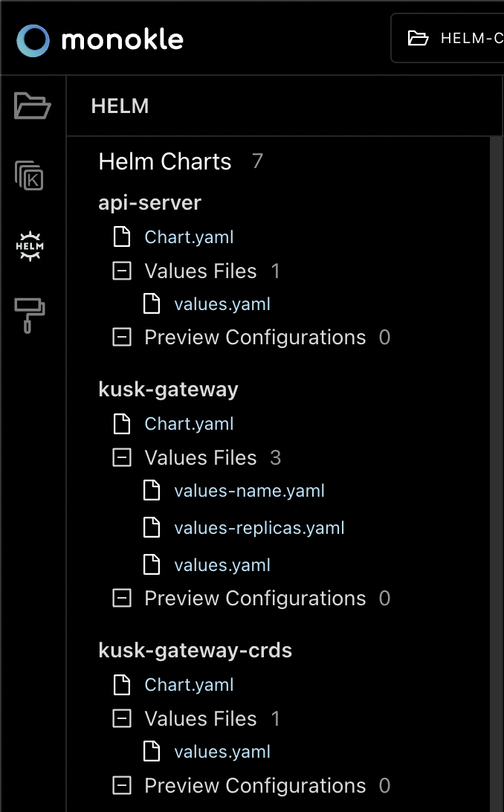The width and height of the screenshot is (504, 812).
Task: Open the Kustomize panel sidebar icon
Action: pos(30,175)
